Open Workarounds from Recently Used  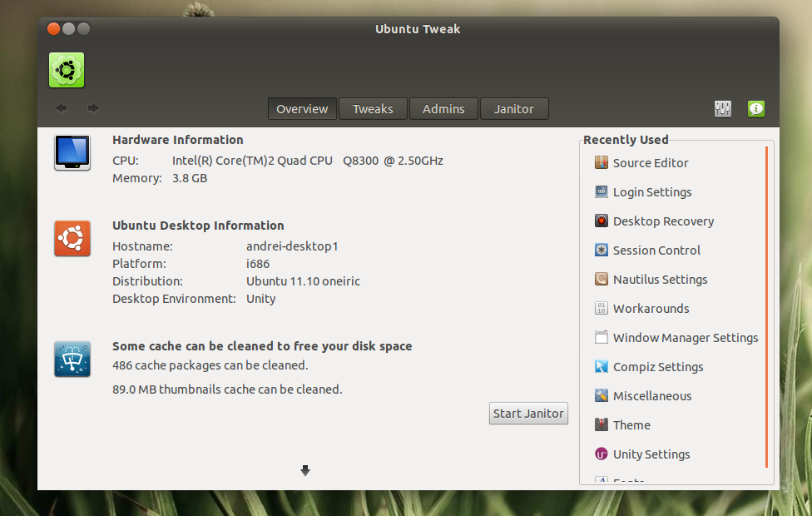click(651, 308)
